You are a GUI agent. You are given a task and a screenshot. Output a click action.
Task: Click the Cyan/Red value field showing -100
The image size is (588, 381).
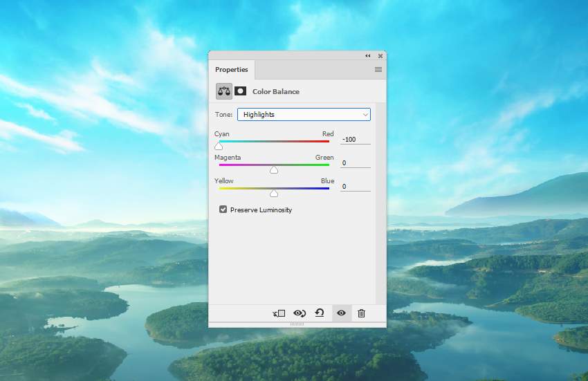[355, 140]
